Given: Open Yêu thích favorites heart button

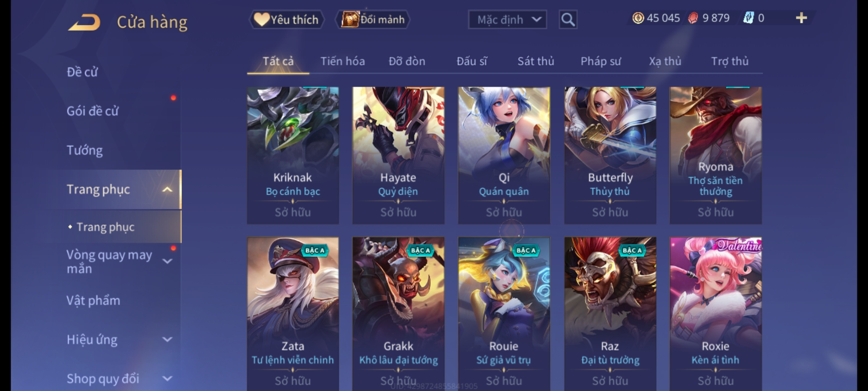Looking at the screenshot, I should tap(286, 20).
